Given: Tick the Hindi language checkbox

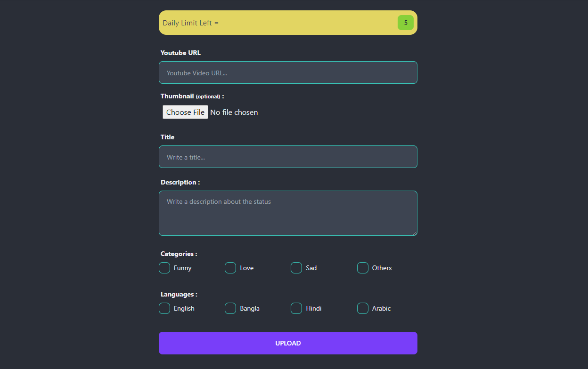Looking at the screenshot, I should [x=296, y=308].
